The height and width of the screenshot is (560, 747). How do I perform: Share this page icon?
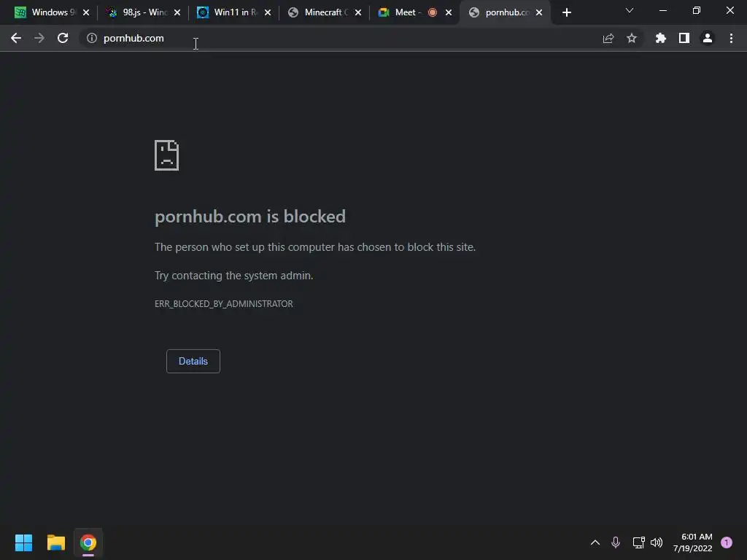[608, 38]
